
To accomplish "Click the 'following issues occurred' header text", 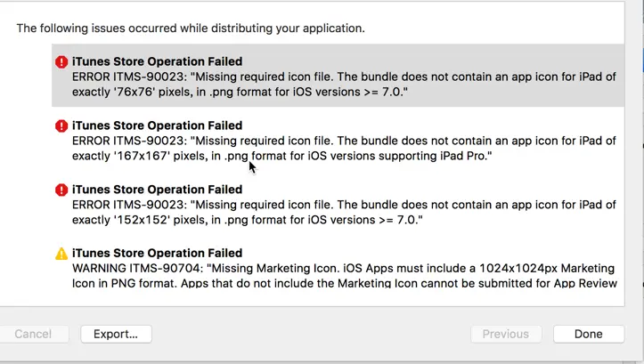I will point(191,28).
